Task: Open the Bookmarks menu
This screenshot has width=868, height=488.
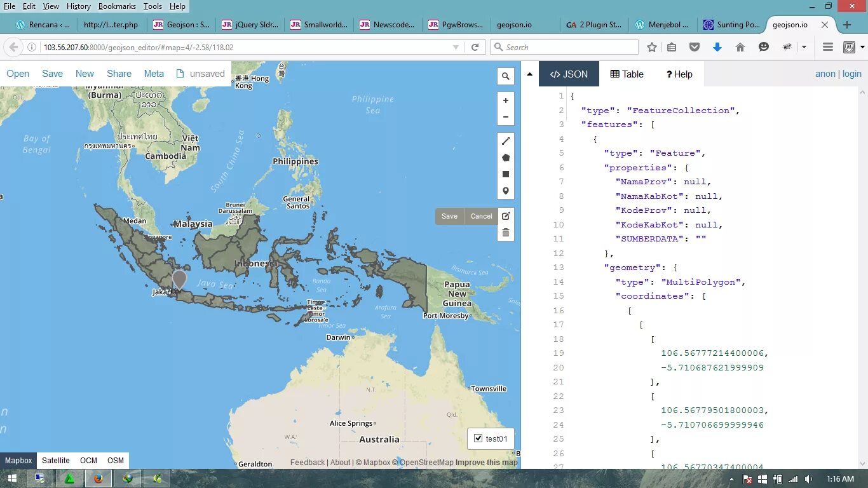Action: pos(117,6)
